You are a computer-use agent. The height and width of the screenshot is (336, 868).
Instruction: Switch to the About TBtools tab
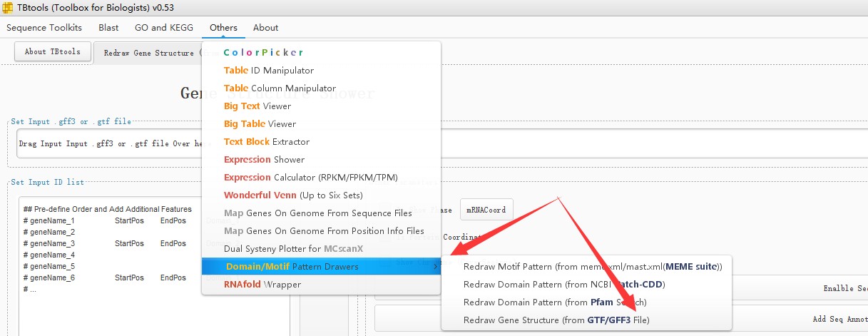click(53, 51)
